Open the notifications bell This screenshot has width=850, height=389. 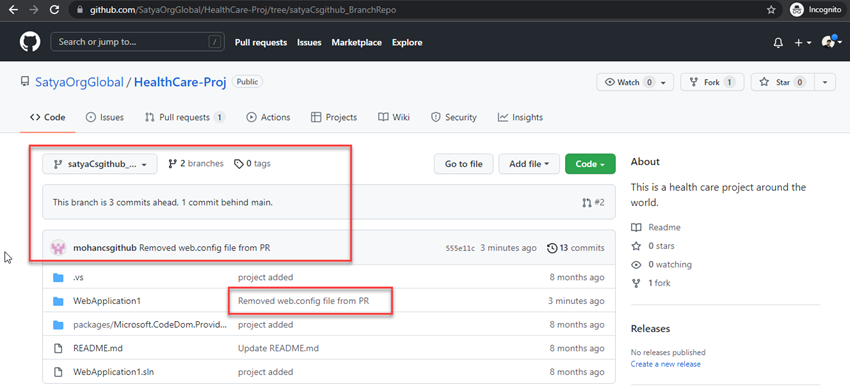coord(778,43)
